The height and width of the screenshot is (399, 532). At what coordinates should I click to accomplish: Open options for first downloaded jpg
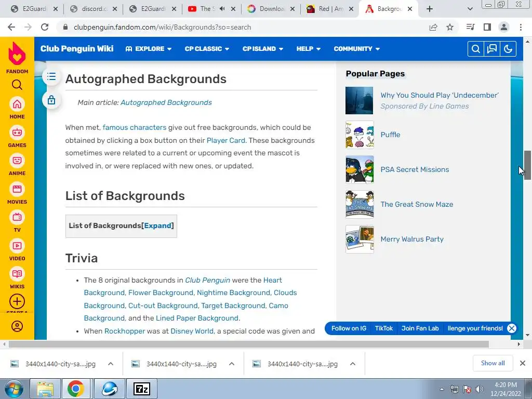(x=111, y=364)
